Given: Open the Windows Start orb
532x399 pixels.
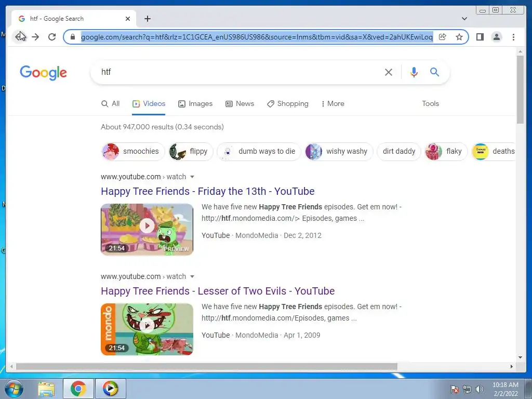Looking at the screenshot, I should point(14,389).
